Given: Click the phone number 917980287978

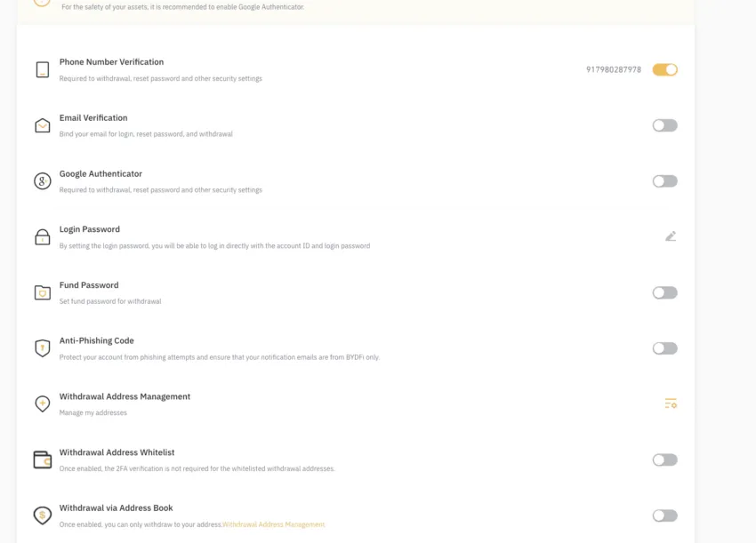Looking at the screenshot, I should [614, 70].
